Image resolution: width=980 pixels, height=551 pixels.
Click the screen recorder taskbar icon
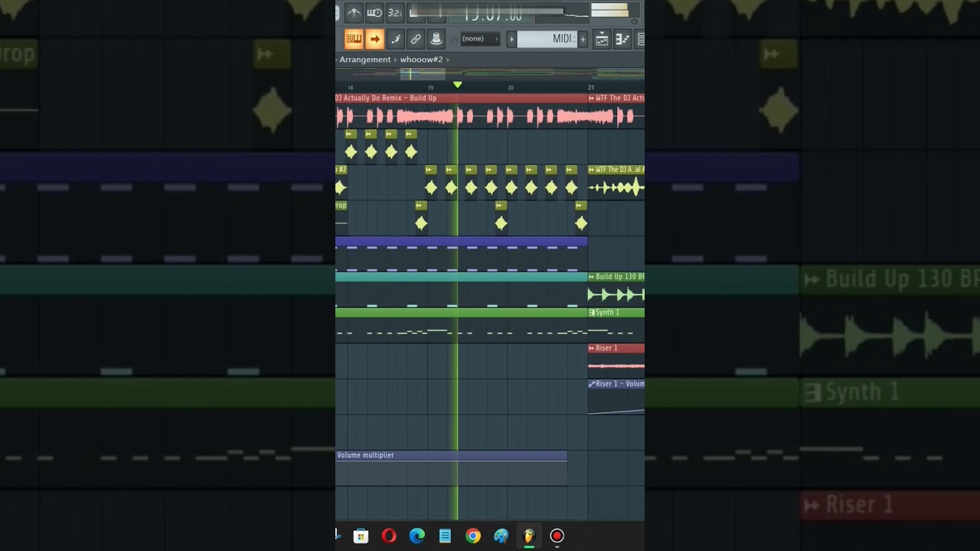pyautogui.click(x=557, y=536)
